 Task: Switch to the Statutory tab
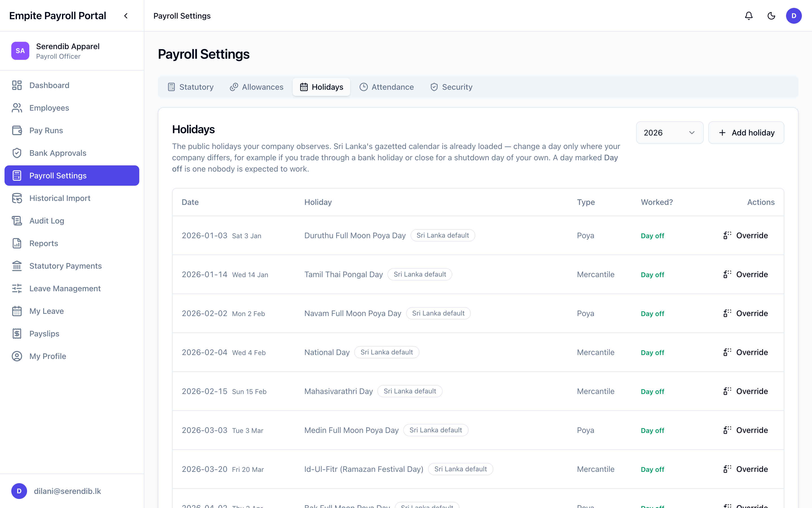click(191, 87)
